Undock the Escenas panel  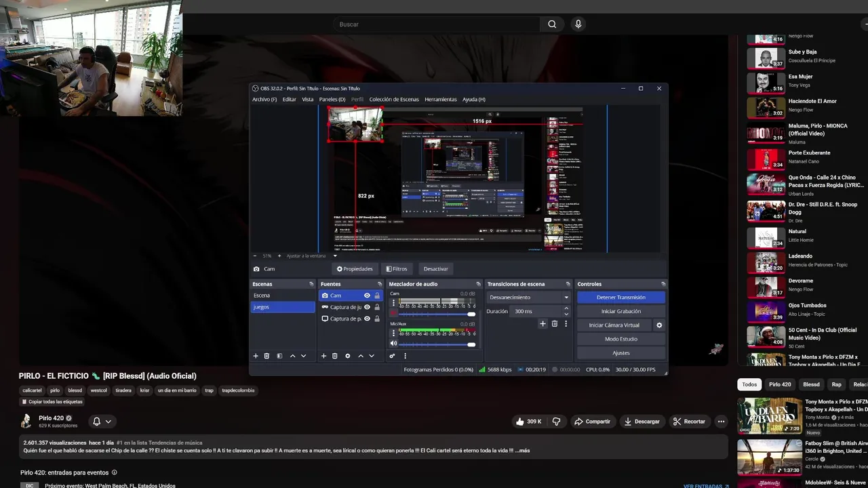pyautogui.click(x=311, y=284)
